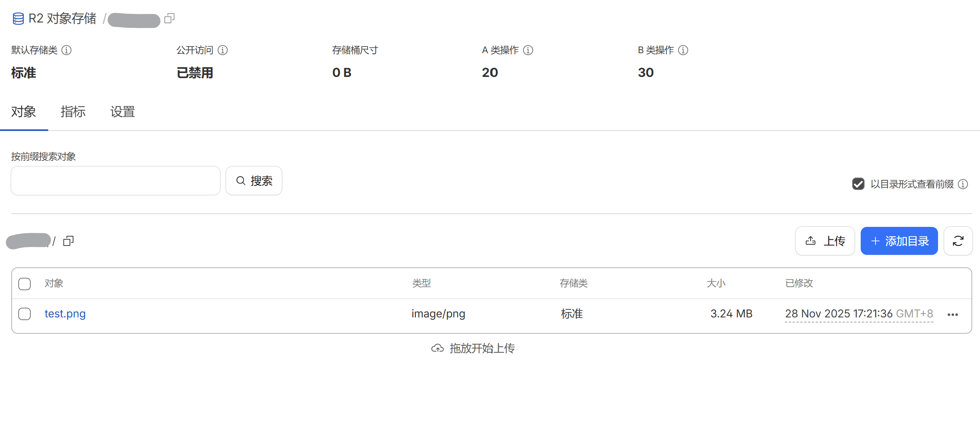Open the actions menu for test.png
The image size is (980, 439).
pos(952,315)
